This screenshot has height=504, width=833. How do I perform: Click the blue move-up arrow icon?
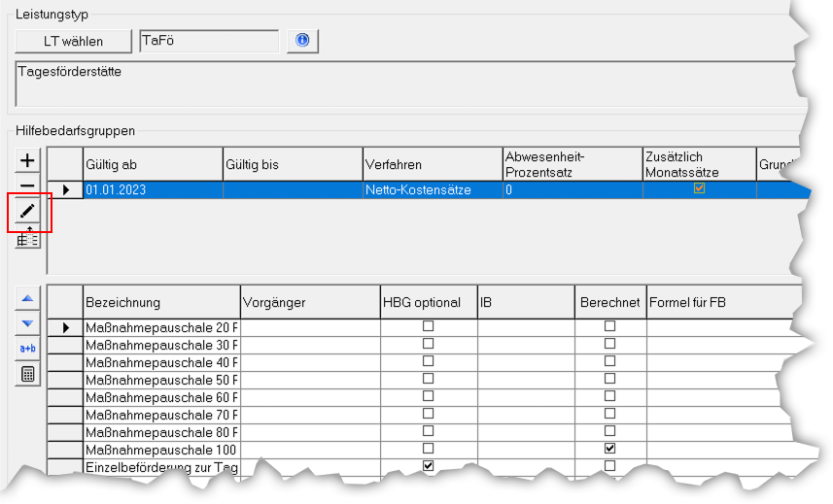coord(27,298)
